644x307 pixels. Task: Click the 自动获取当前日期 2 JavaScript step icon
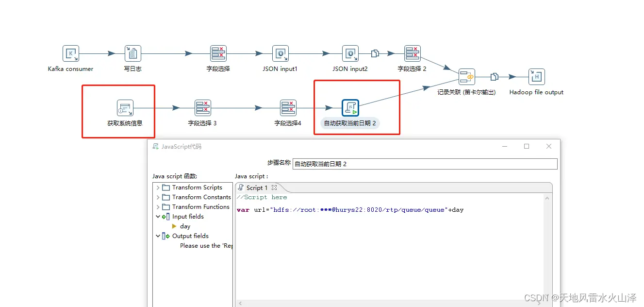coord(350,108)
